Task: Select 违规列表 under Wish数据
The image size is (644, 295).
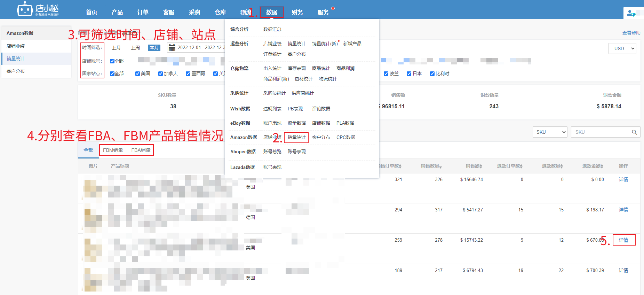Action: (272, 109)
